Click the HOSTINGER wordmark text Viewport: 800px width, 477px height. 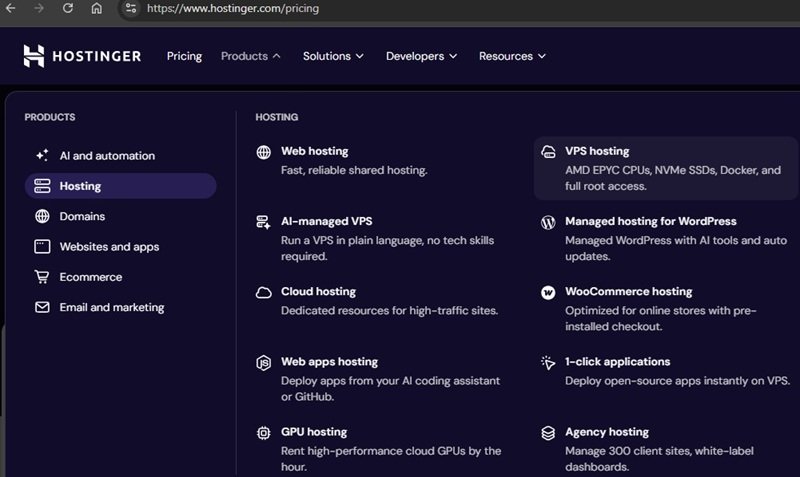click(97, 56)
